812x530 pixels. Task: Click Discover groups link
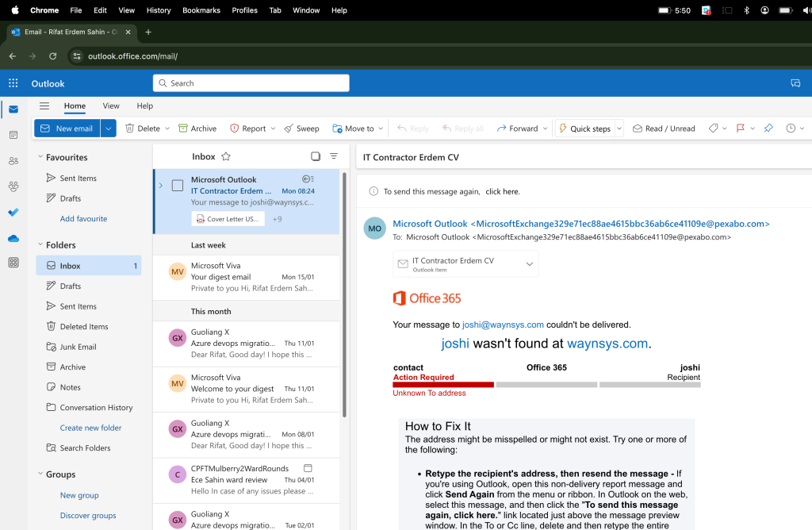coord(88,516)
